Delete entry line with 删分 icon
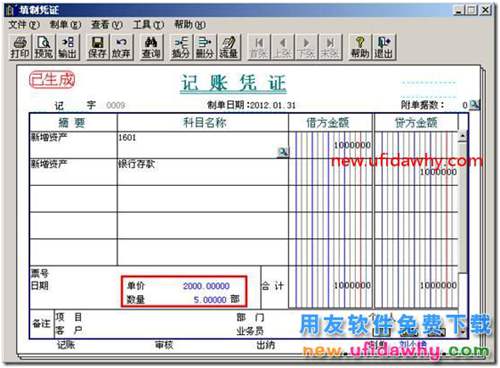Image resolution: width=500 pixels, height=368 pixels. tap(204, 47)
